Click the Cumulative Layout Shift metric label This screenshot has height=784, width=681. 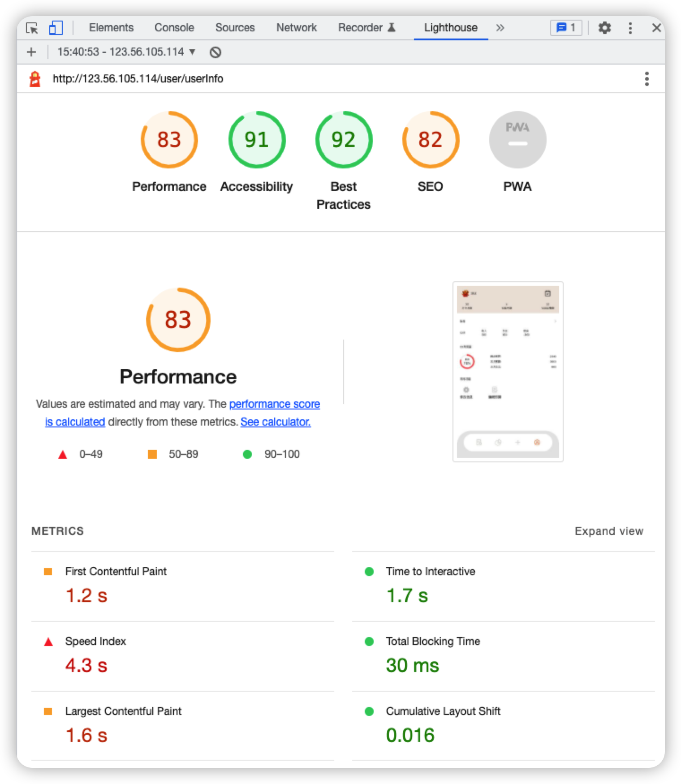pos(443,711)
